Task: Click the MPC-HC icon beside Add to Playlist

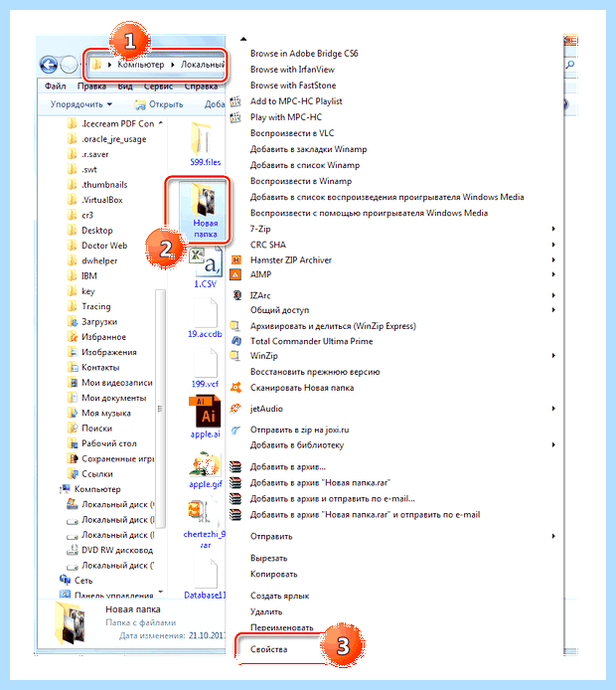Action: point(235,101)
